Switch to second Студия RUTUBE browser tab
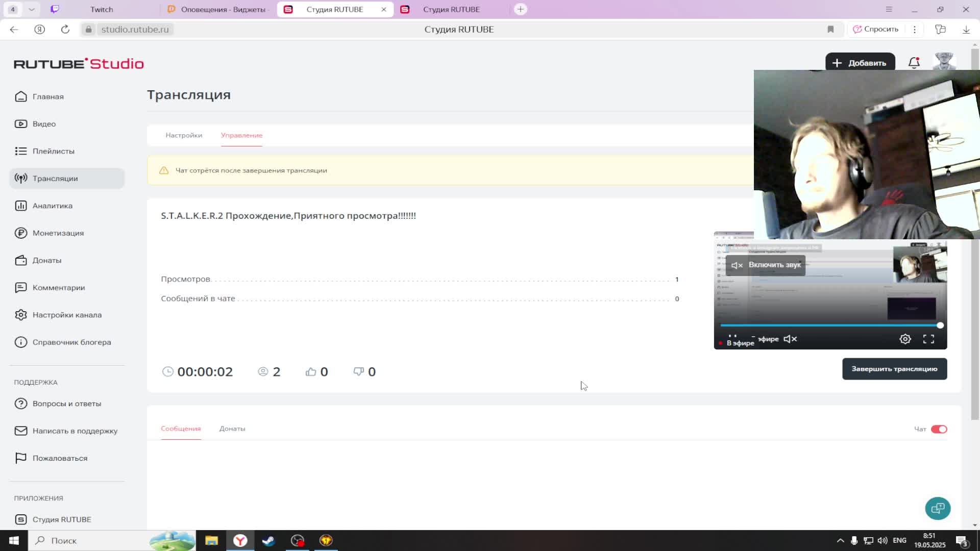This screenshot has height=551, width=980. (x=451, y=9)
